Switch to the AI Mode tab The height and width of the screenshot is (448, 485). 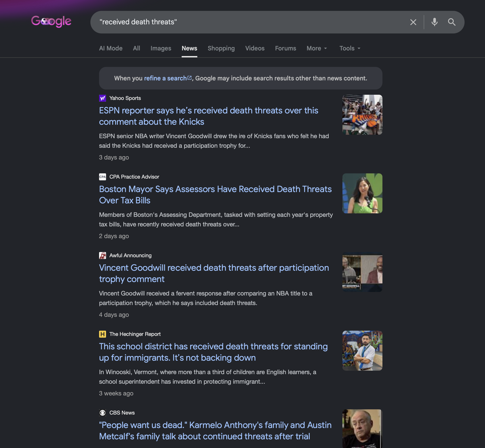(x=111, y=48)
